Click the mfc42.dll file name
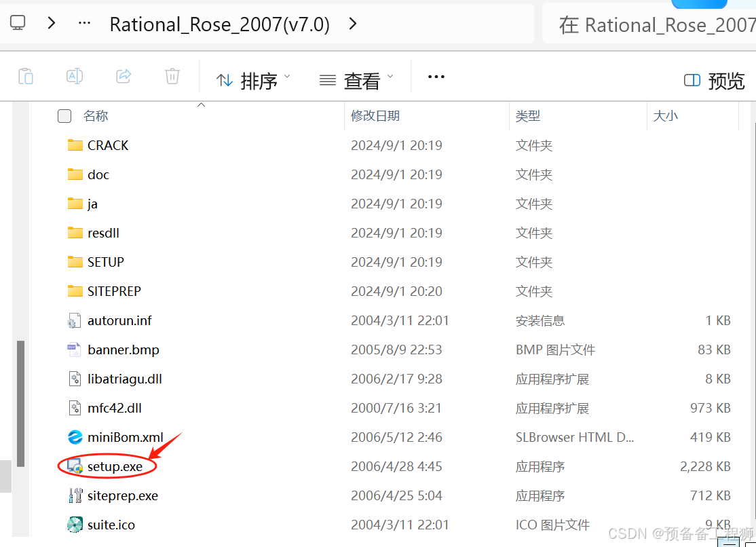The width and height of the screenshot is (756, 547). pyautogui.click(x=115, y=408)
